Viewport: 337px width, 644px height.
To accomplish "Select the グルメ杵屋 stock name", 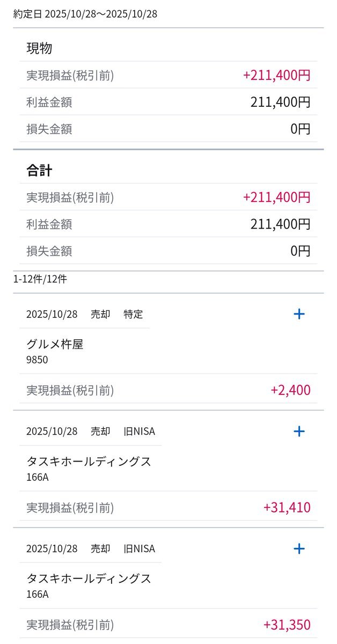I will click(55, 345).
